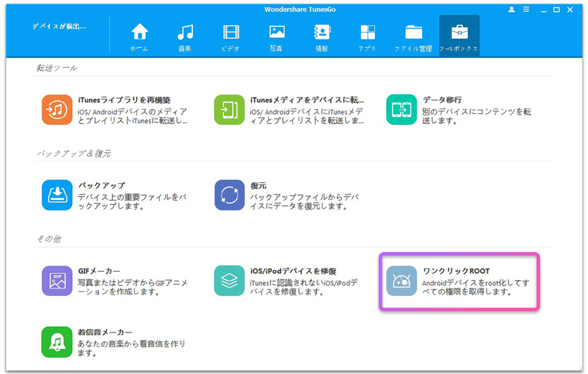The width and height of the screenshot is (588, 374).
Task: Click the ワンクリックROOT title text
Action: [x=457, y=271]
